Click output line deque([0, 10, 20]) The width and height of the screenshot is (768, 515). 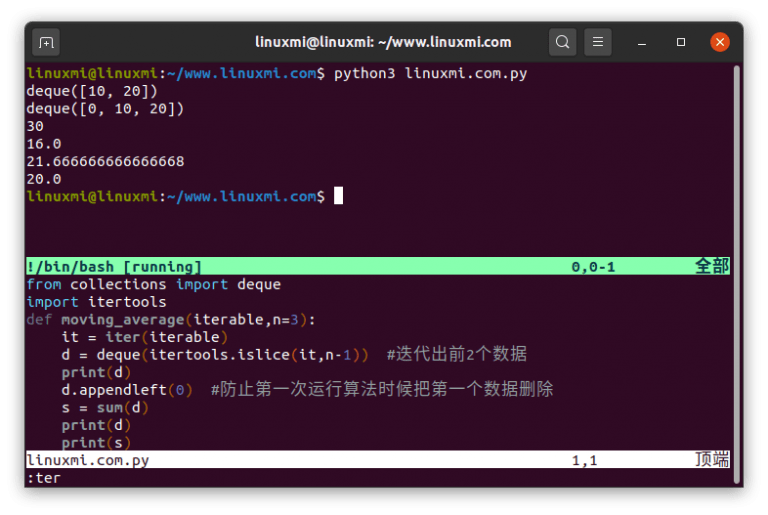coord(105,109)
